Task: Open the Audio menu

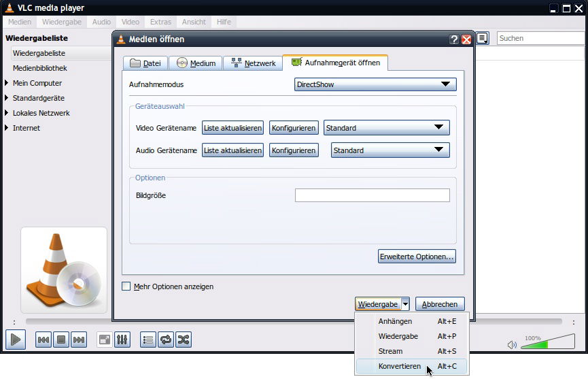Action: [x=101, y=22]
